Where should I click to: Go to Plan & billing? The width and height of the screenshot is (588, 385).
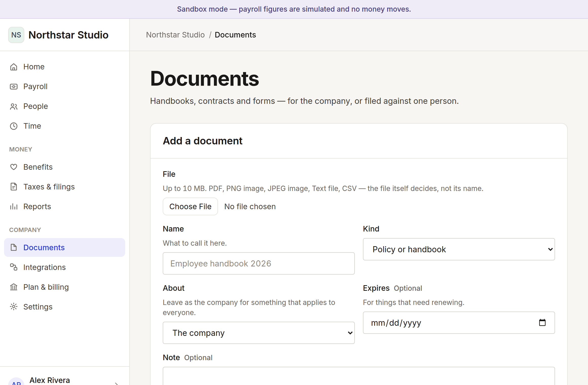coord(65,287)
